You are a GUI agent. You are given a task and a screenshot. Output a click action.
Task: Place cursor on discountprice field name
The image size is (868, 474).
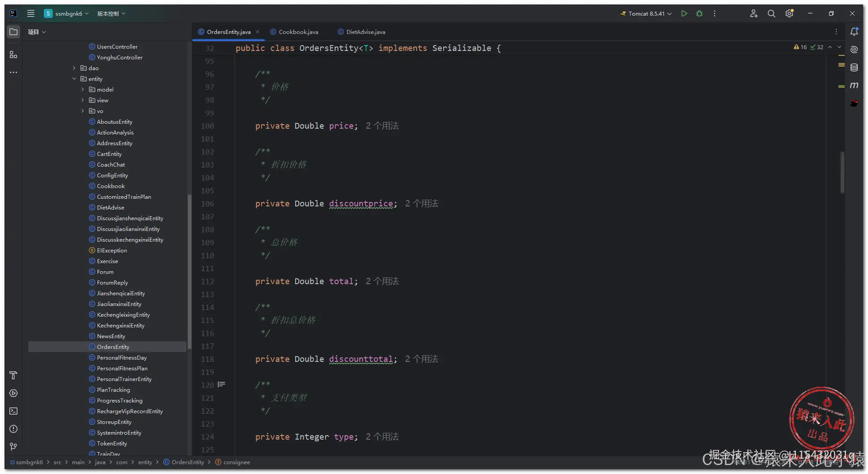pos(361,204)
